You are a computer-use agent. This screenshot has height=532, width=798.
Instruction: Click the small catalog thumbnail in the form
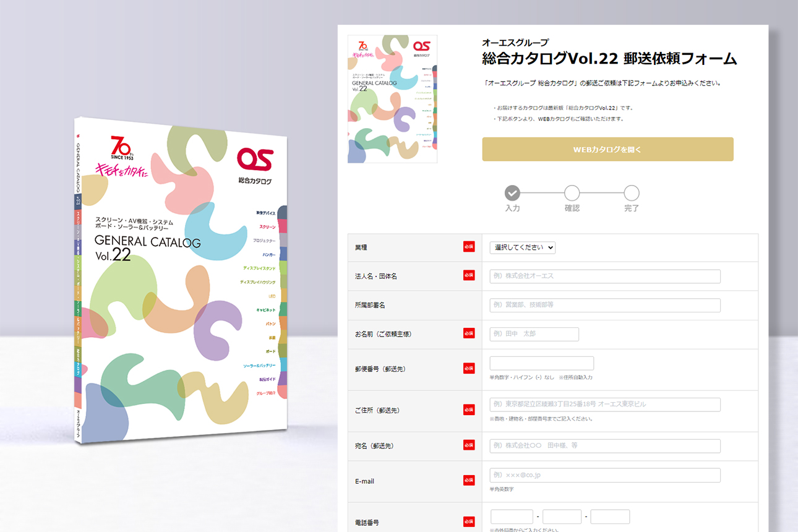coord(393,99)
